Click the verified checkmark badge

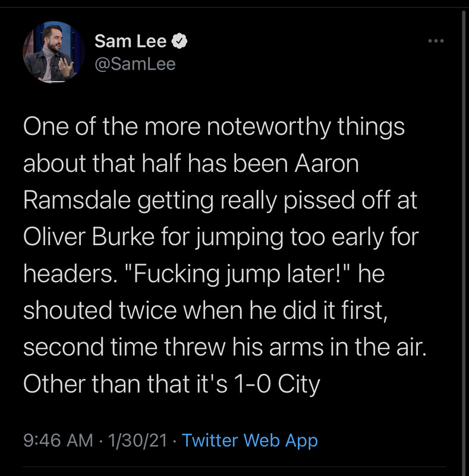tap(180, 41)
